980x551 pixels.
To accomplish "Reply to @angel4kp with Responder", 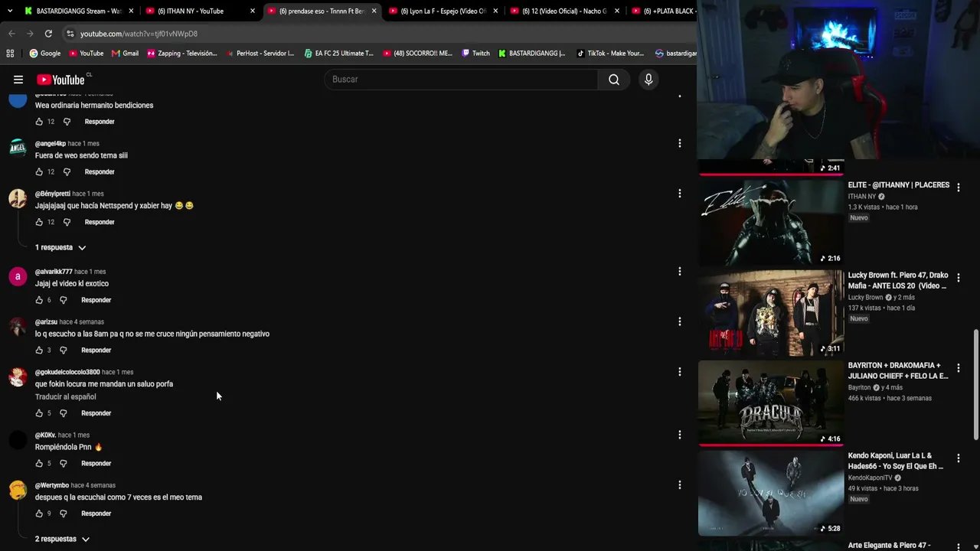I will coord(100,172).
